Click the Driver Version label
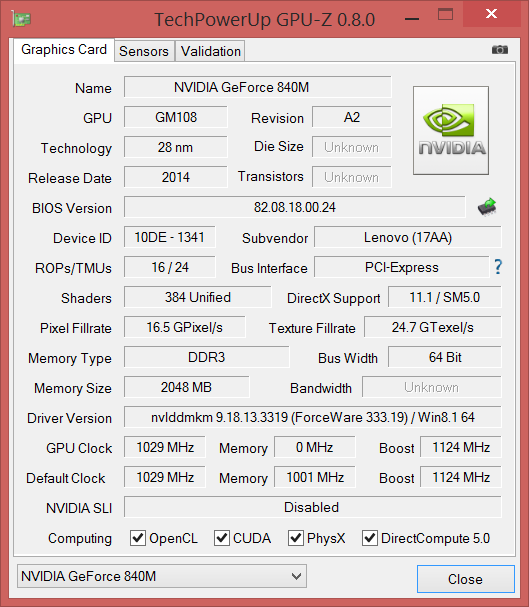 69,418
